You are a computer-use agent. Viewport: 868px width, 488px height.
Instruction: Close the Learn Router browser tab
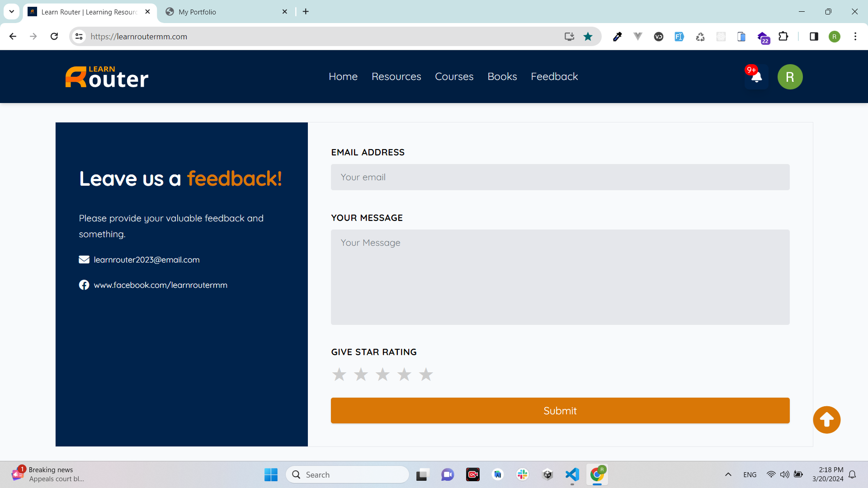147,12
